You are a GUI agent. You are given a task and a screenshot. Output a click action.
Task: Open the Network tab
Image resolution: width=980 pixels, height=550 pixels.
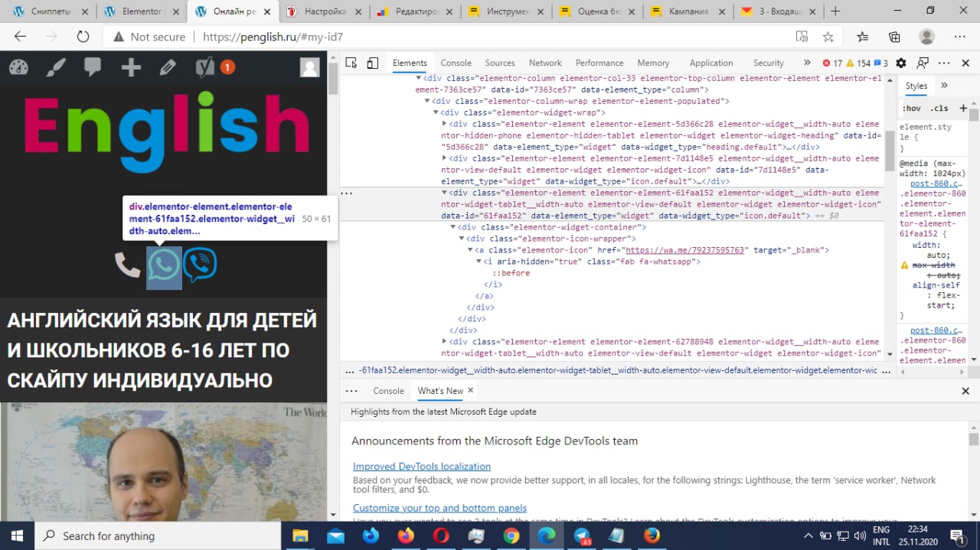[x=545, y=63]
